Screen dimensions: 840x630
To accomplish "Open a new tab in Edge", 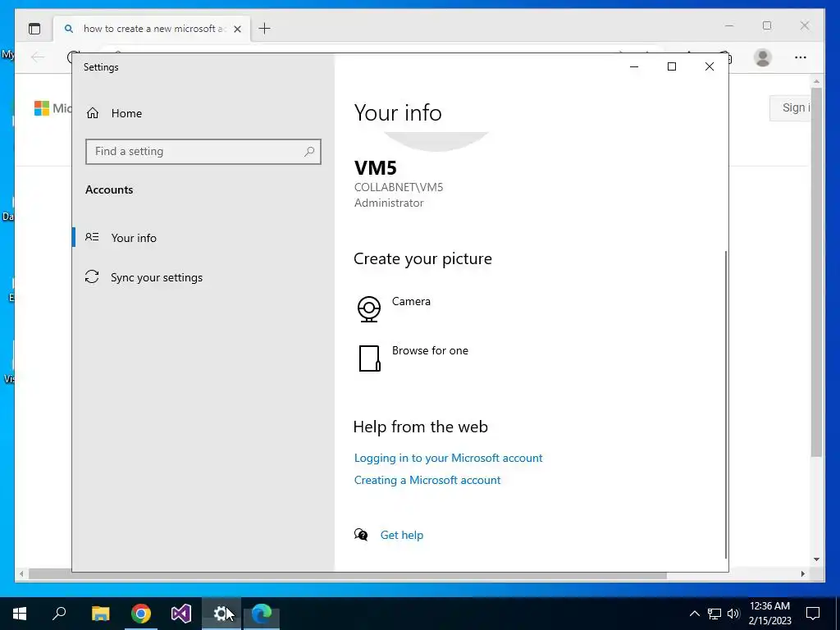I will pyautogui.click(x=265, y=29).
